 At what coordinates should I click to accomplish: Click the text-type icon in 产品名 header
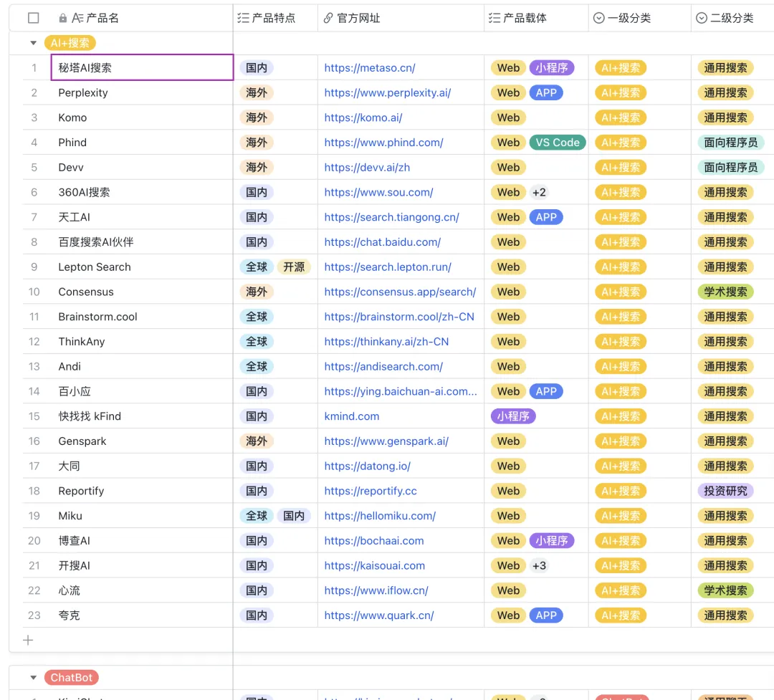77,18
